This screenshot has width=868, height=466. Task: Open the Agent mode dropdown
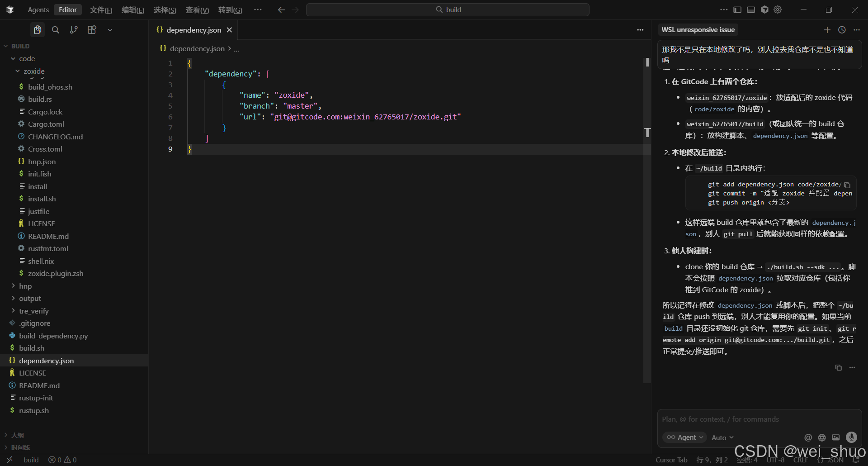point(684,437)
